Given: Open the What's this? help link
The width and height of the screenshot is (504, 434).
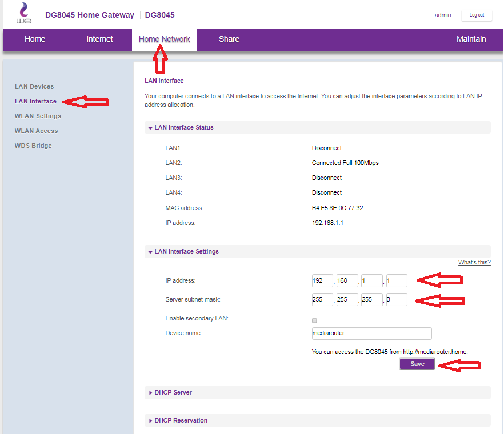Looking at the screenshot, I should (474, 262).
